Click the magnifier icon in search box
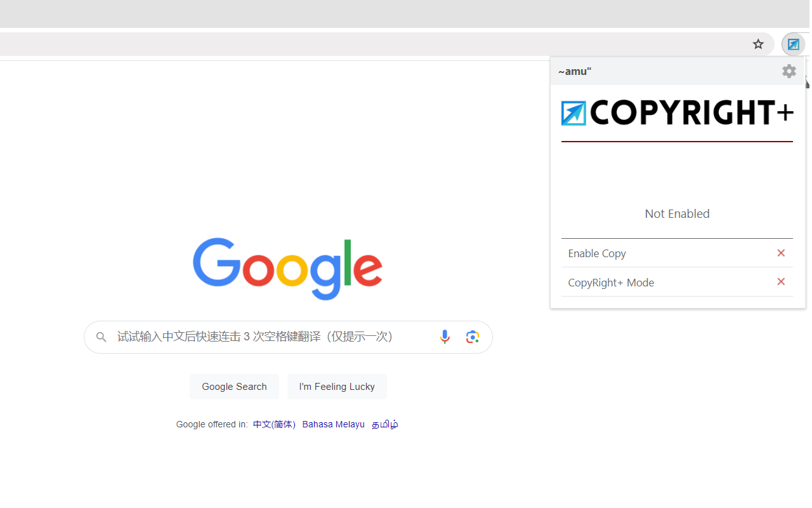The image size is (812, 508). tap(101, 337)
